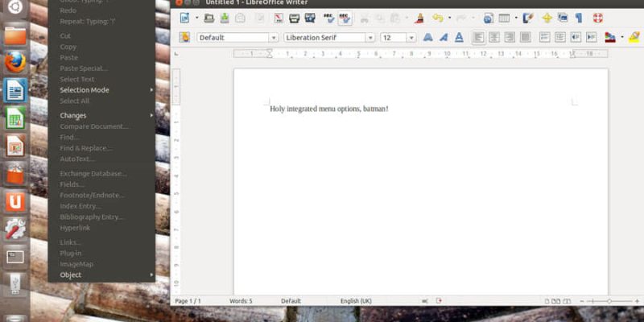644x322 pixels.
Task: Select Align Left paragraph alignment
Action: click(x=478, y=37)
